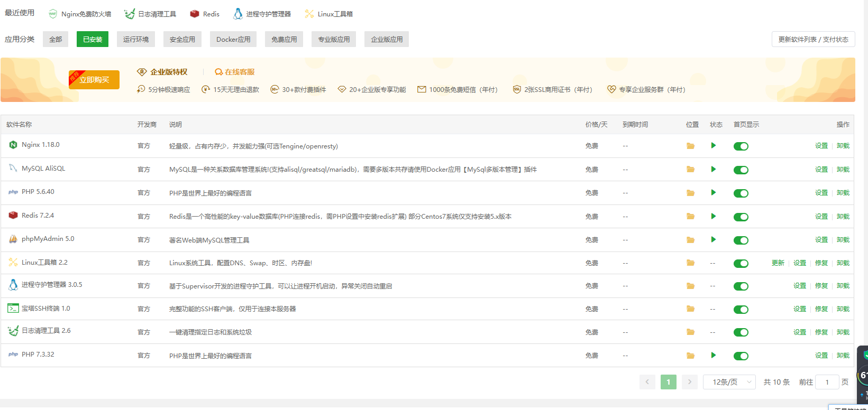The width and height of the screenshot is (868, 410).
Task: Open PHP 7.3.32 folder location icon
Action: coord(690,356)
